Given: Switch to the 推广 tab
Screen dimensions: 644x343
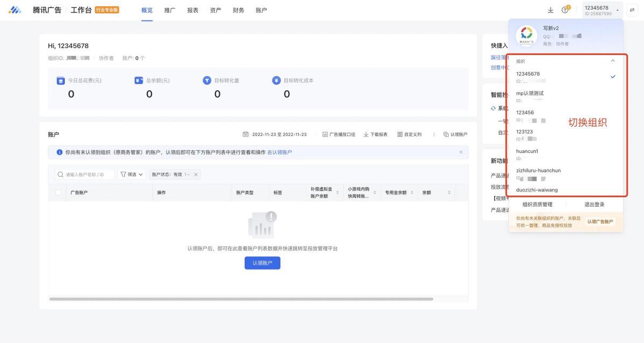Looking at the screenshot, I should point(170,10).
